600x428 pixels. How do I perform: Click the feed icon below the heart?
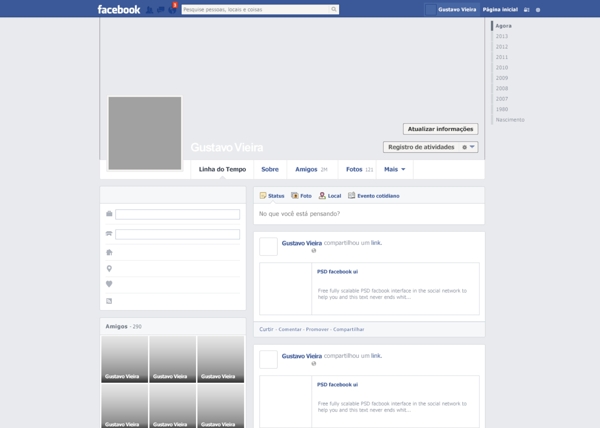109,301
